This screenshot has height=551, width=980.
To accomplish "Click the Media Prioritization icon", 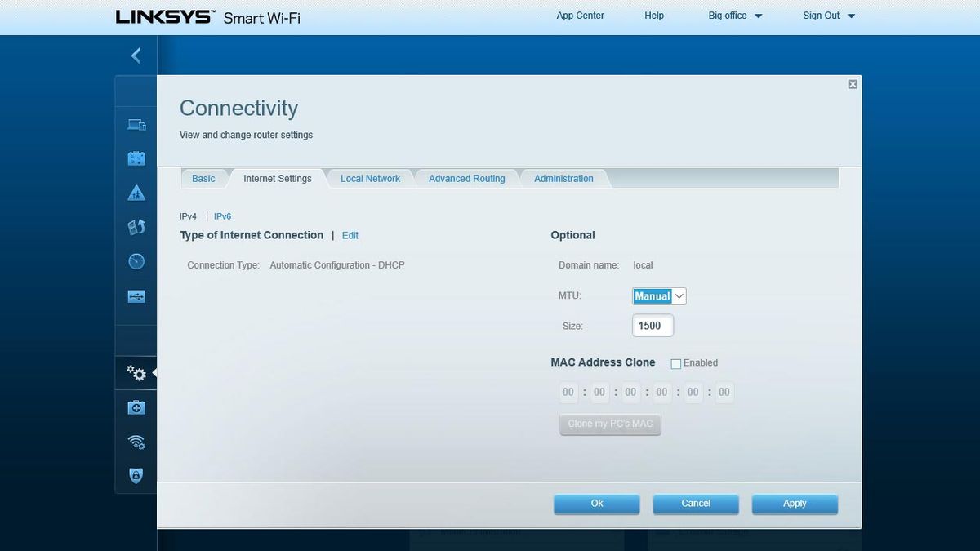I will pyautogui.click(x=136, y=227).
